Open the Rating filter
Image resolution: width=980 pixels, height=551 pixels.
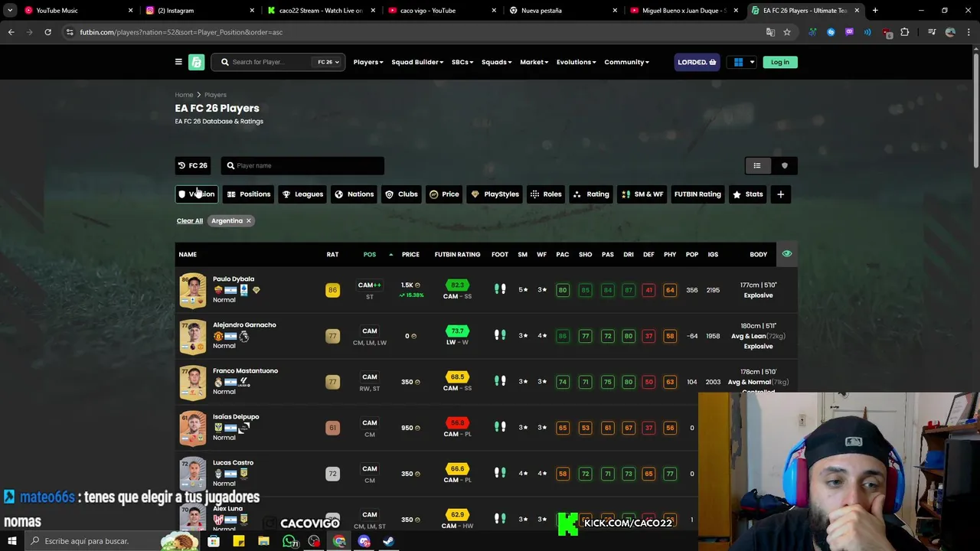point(591,194)
